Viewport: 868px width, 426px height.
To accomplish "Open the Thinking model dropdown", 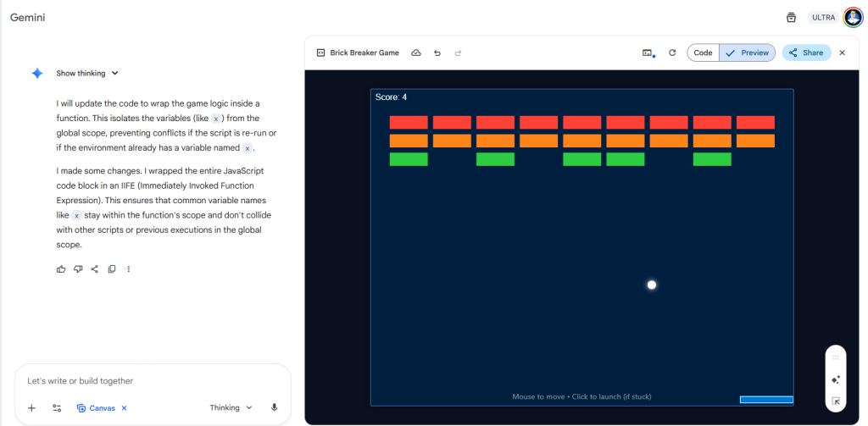I will coord(231,407).
